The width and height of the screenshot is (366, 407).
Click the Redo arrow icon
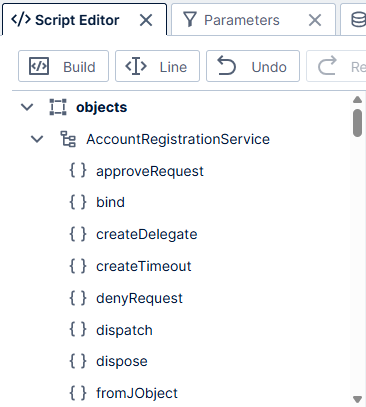click(327, 66)
